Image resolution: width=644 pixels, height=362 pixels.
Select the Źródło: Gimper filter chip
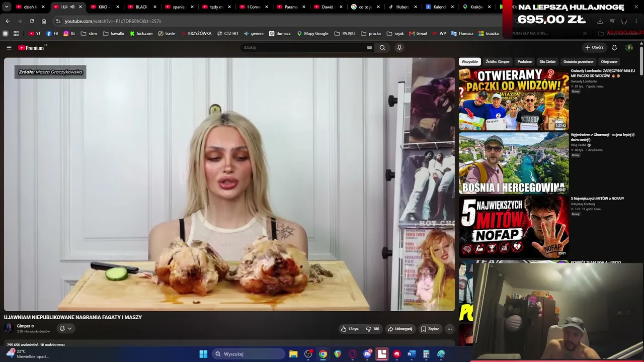(x=498, y=62)
